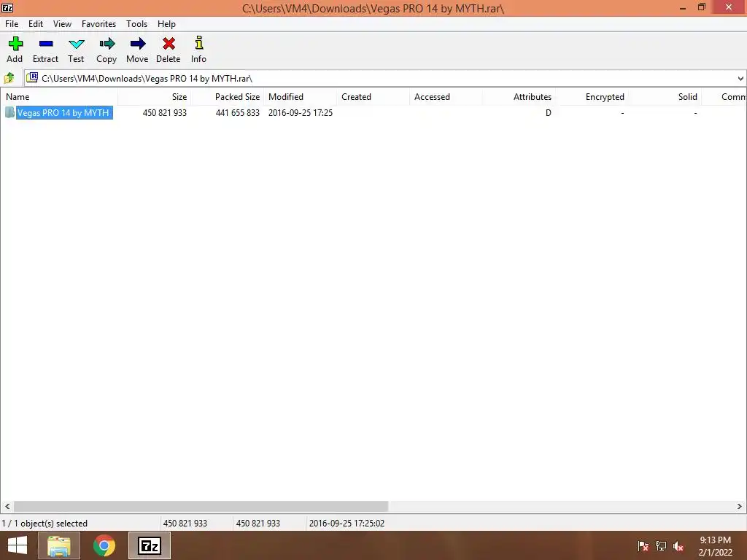The height and width of the screenshot is (560, 747).
Task: Open the network tray icon
Action: pyautogui.click(x=661, y=546)
